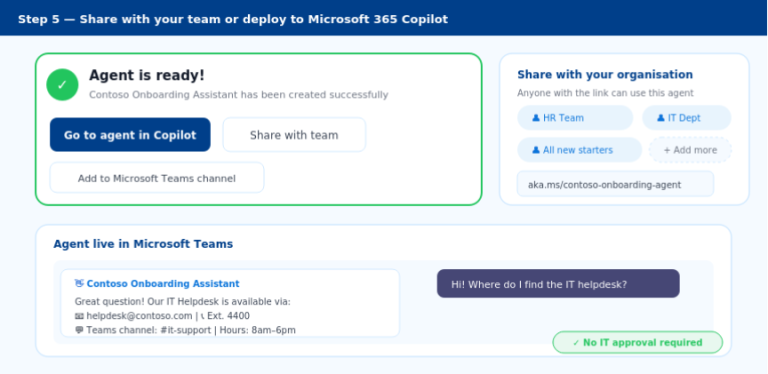The height and width of the screenshot is (374, 768).
Task: Click the Share with your organisation heading
Action: 605,74
